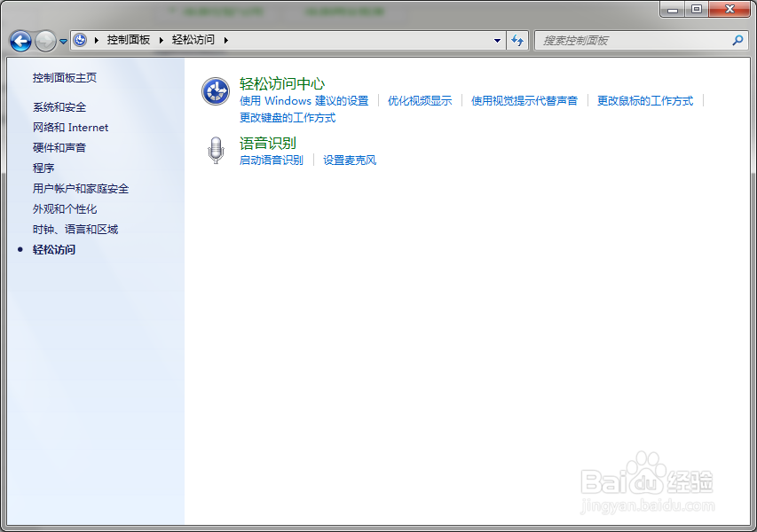This screenshot has height=532, width=757.
Task: Click the Control Panel icon in the address bar
Action: click(80, 40)
